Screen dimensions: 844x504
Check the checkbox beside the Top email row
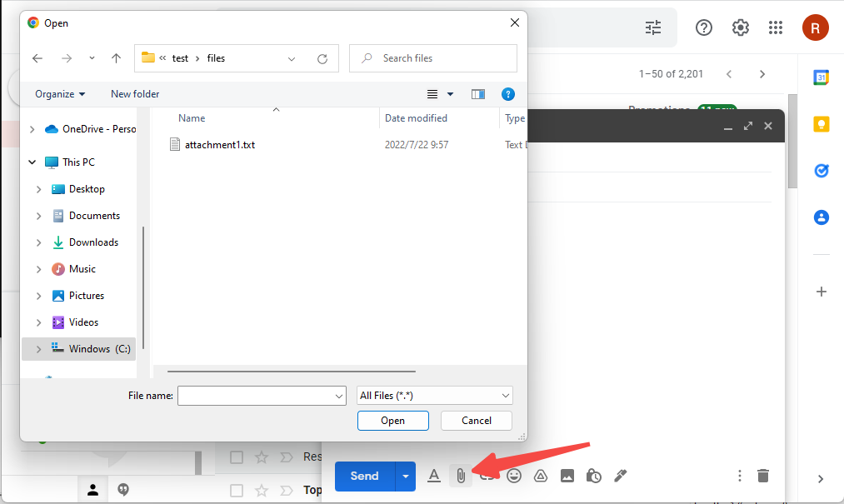pos(237,490)
